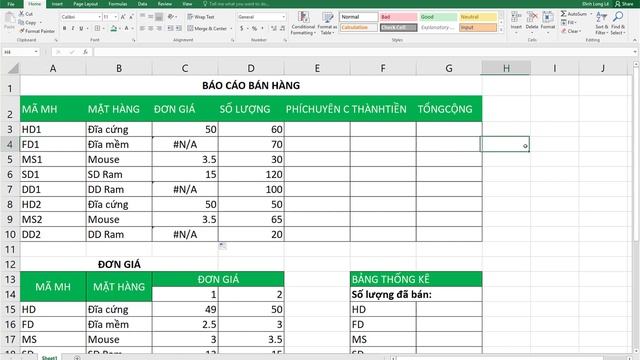Image resolution: width=640 pixels, height=360 pixels.
Task: Increase font size with the larger A icon
Action: (x=123, y=17)
